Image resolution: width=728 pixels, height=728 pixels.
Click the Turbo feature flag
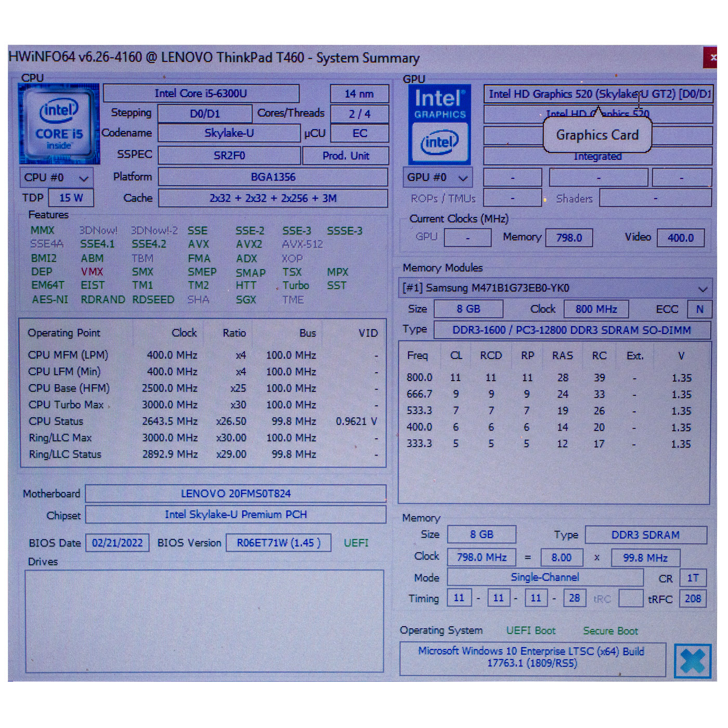(x=296, y=285)
